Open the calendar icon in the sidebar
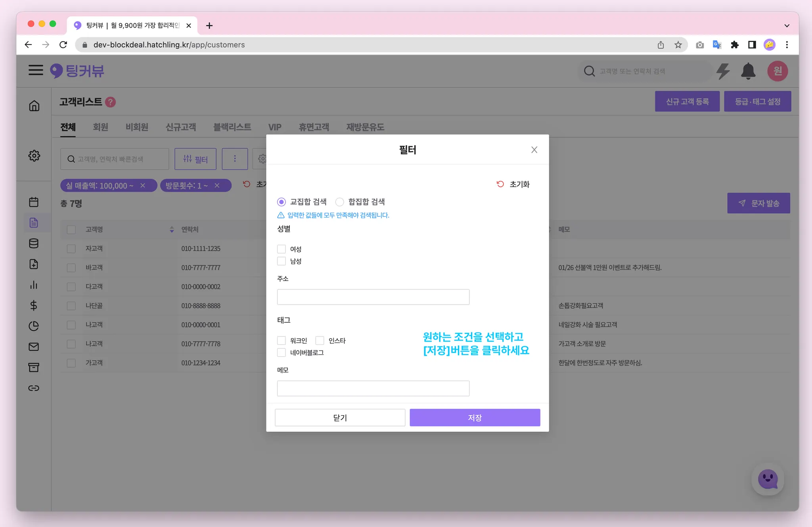The image size is (812, 527). (34, 202)
